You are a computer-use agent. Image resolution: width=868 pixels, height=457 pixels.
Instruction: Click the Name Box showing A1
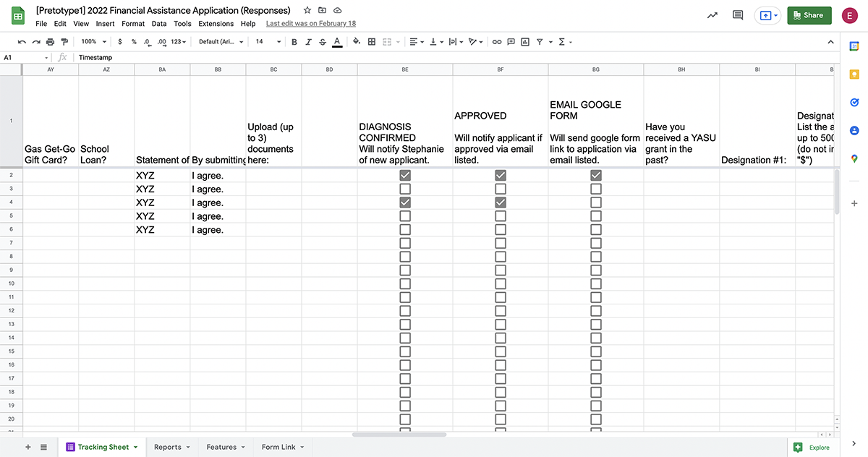26,57
